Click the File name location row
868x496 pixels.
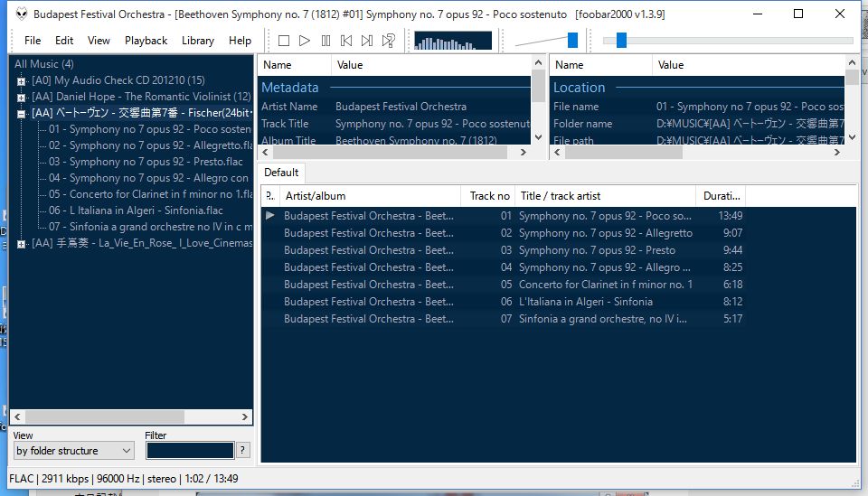(698, 107)
